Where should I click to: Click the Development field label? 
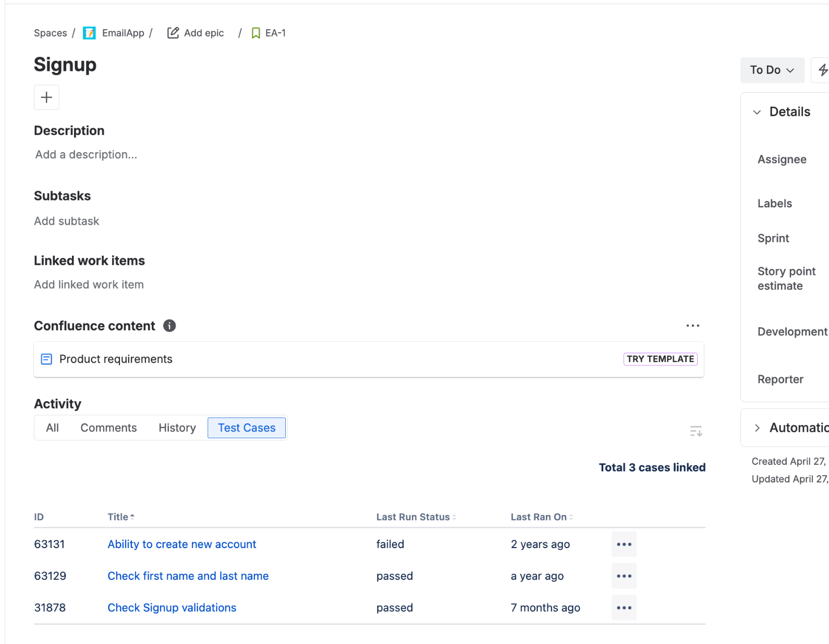coord(793,332)
